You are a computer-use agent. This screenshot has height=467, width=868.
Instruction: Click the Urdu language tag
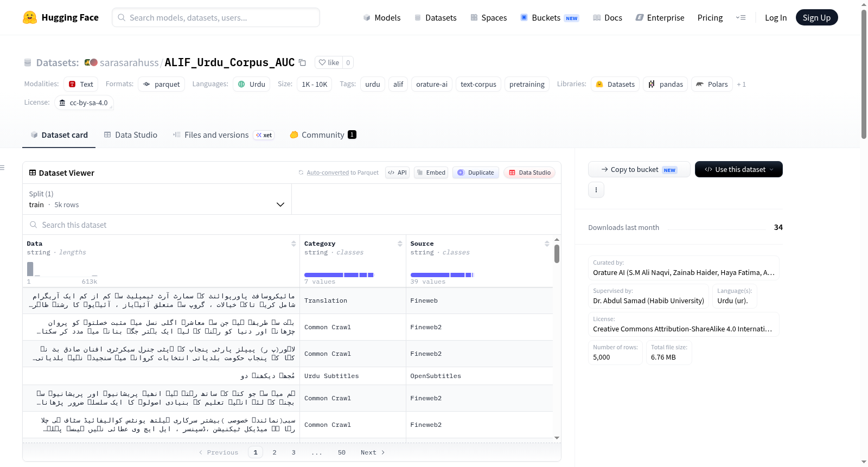252,84
